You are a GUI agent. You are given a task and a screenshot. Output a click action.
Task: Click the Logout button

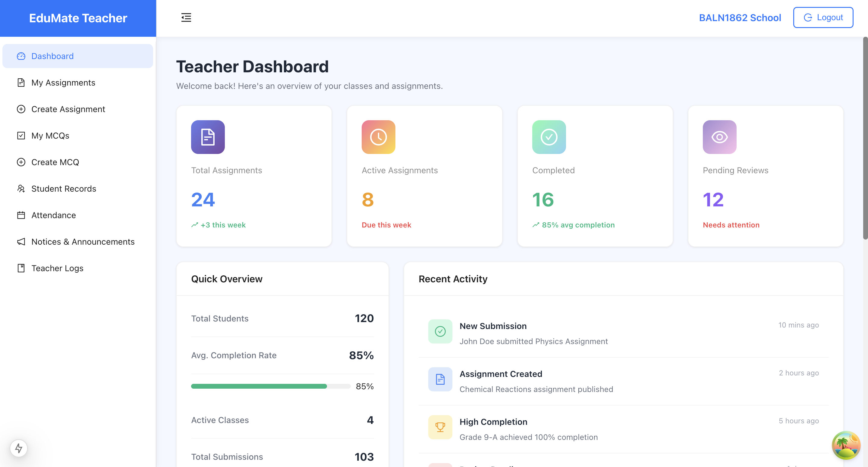pos(823,17)
